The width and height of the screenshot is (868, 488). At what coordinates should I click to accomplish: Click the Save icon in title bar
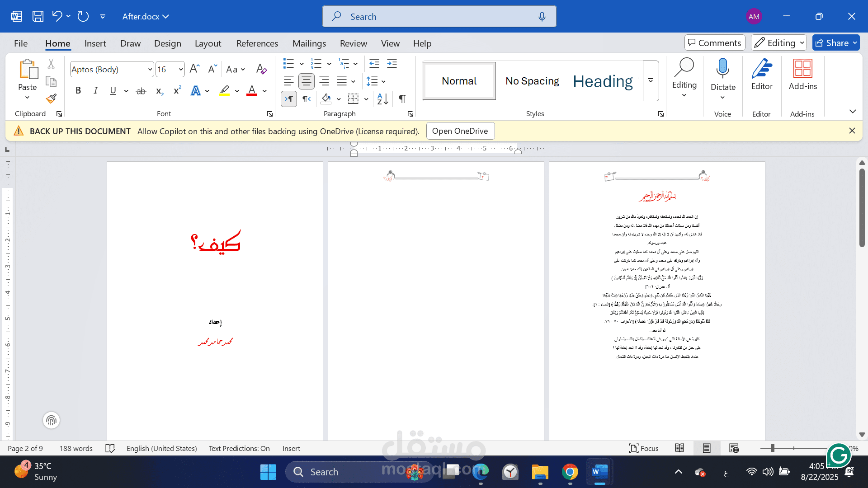[x=38, y=16]
